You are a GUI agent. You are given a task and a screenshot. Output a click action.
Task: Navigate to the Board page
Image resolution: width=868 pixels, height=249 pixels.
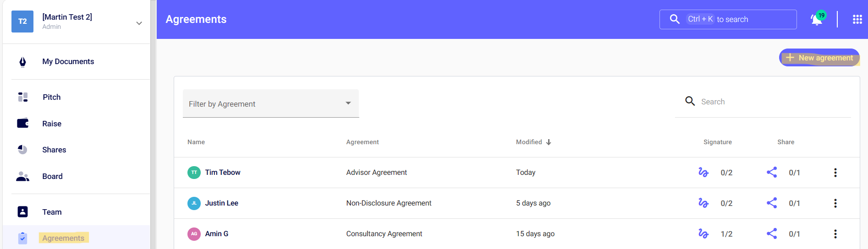[x=52, y=177]
